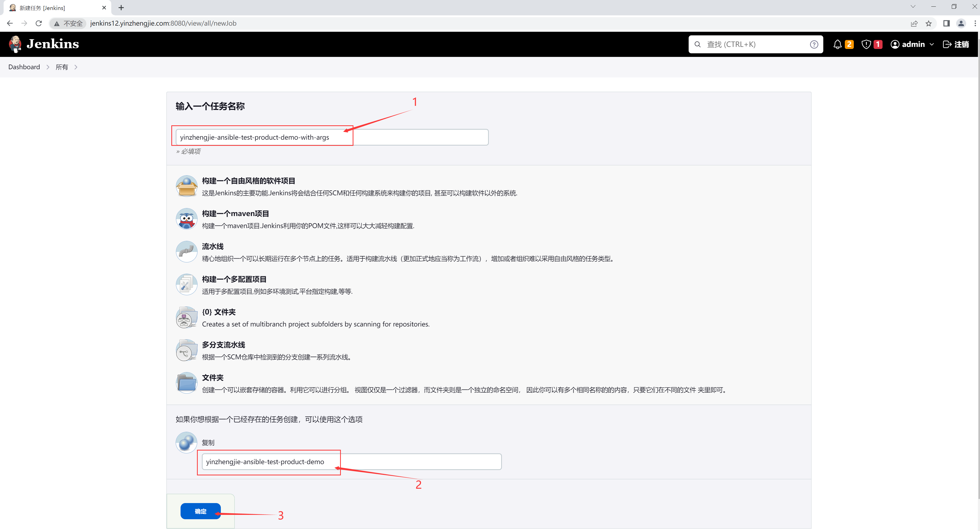Go to the Dashboard breadcrumb link
980x531 pixels.
(24, 67)
